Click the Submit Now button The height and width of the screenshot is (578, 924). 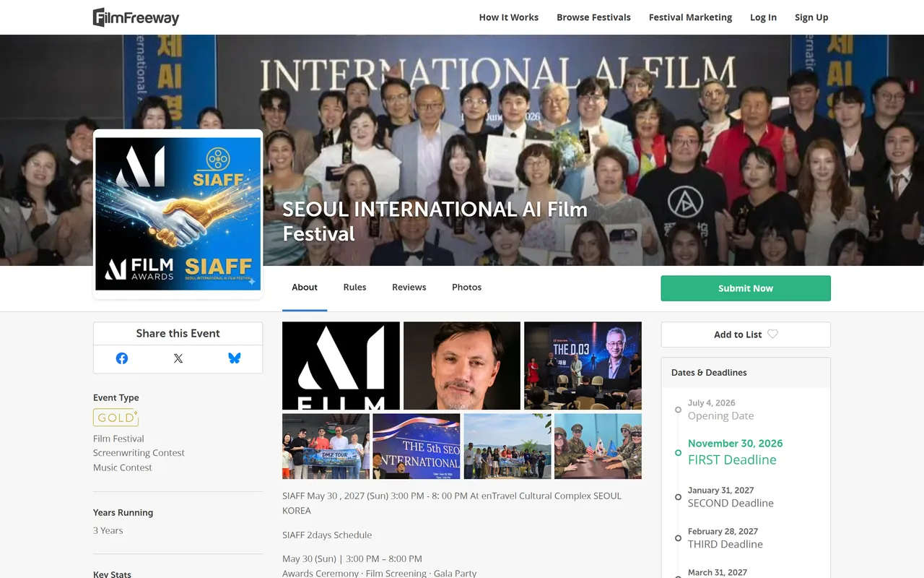pos(746,288)
